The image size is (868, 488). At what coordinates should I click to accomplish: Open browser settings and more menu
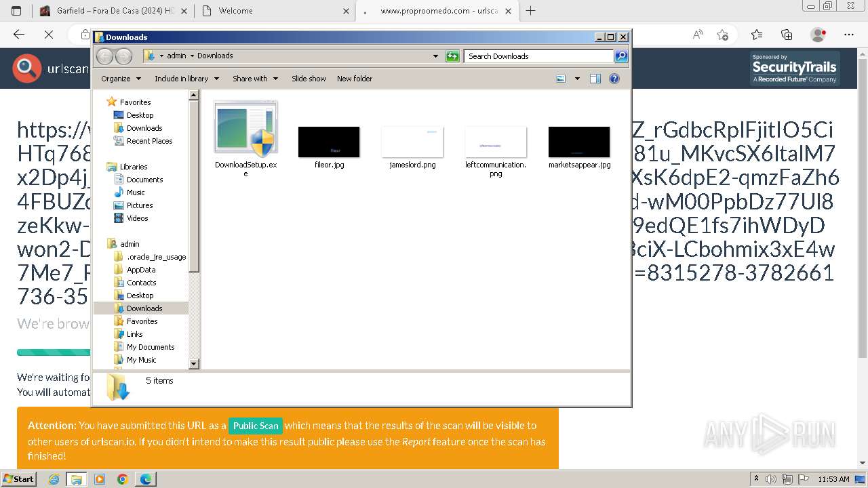(849, 35)
